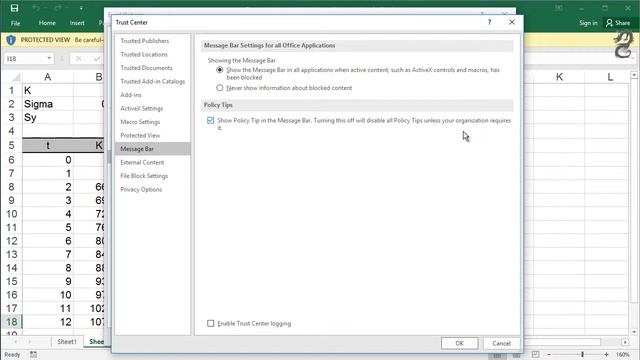Toggle Show Policy Tip checkbox

coord(211,120)
